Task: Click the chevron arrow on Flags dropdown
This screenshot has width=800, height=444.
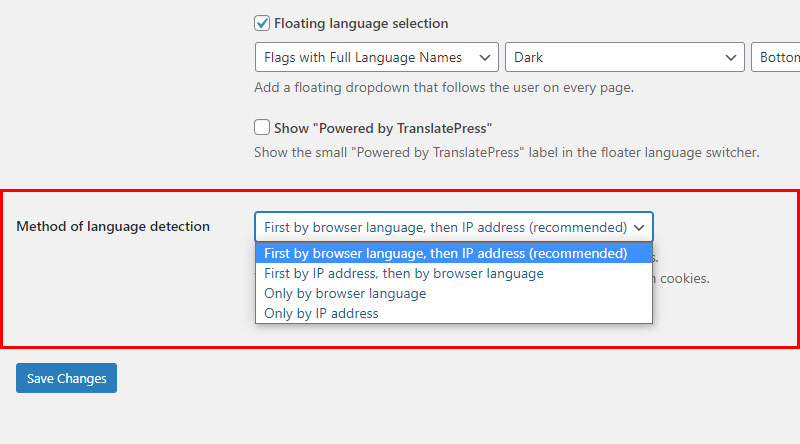Action: coord(485,58)
